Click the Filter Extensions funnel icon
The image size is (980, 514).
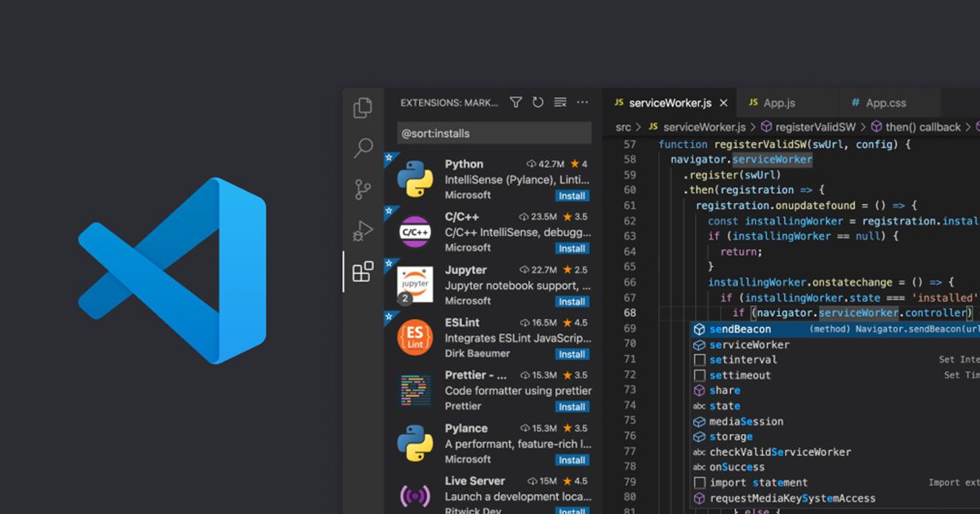(515, 102)
